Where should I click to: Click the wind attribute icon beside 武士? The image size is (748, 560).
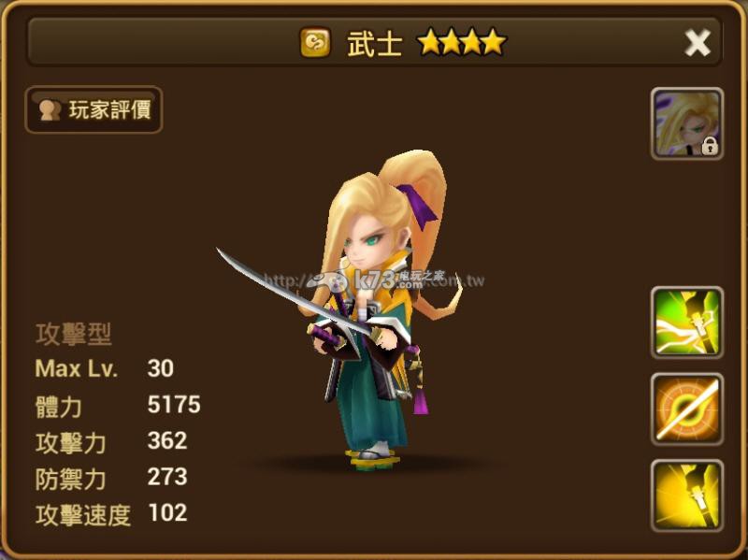[315, 42]
